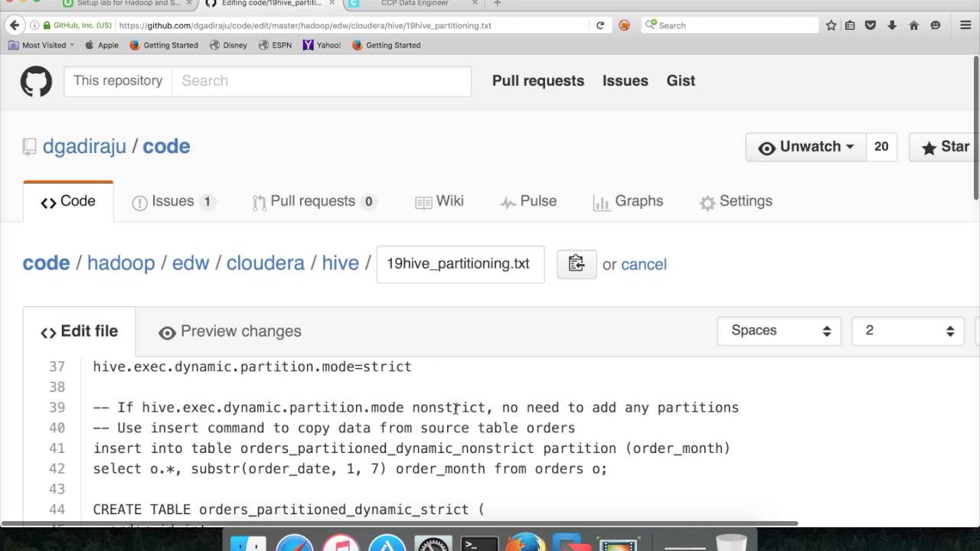Open Trash in the dock

click(731, 543)
